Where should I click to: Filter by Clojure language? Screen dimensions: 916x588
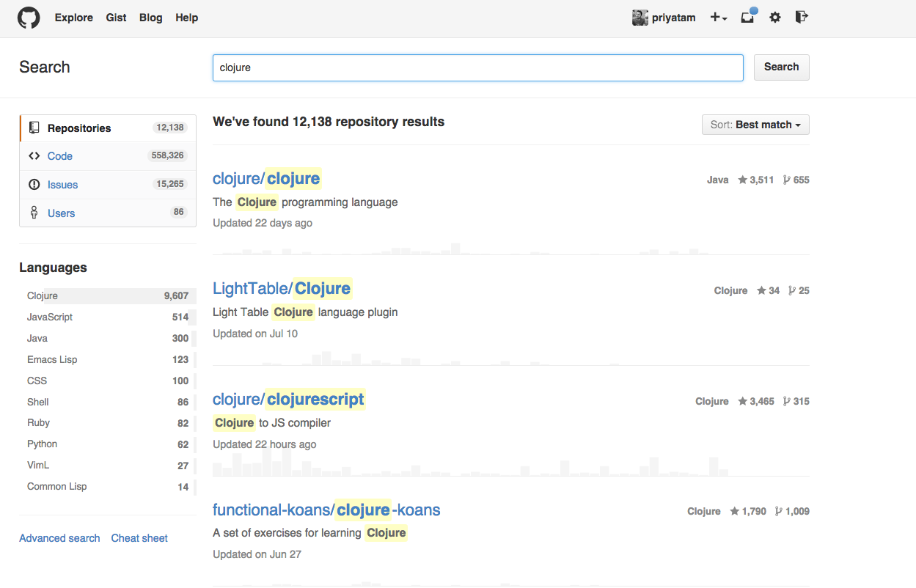108,296
